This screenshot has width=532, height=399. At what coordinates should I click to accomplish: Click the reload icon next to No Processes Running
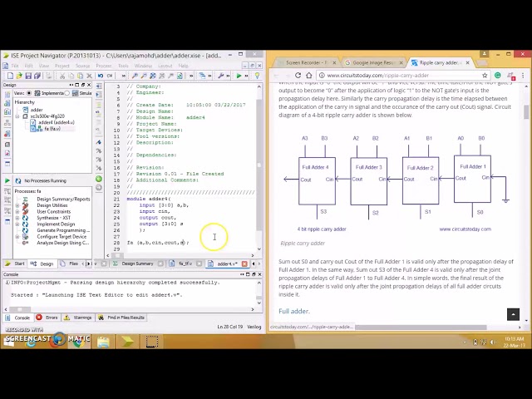coord(18,181)
